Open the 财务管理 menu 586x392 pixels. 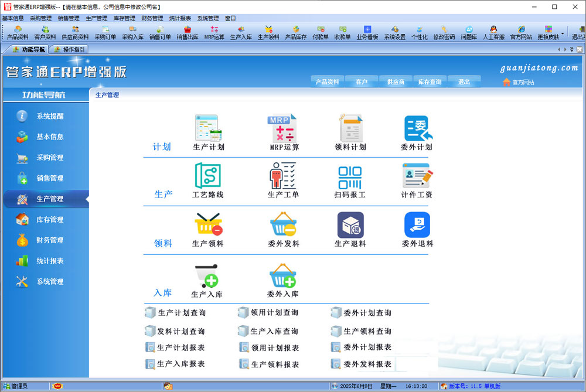(x=152, y=18)
